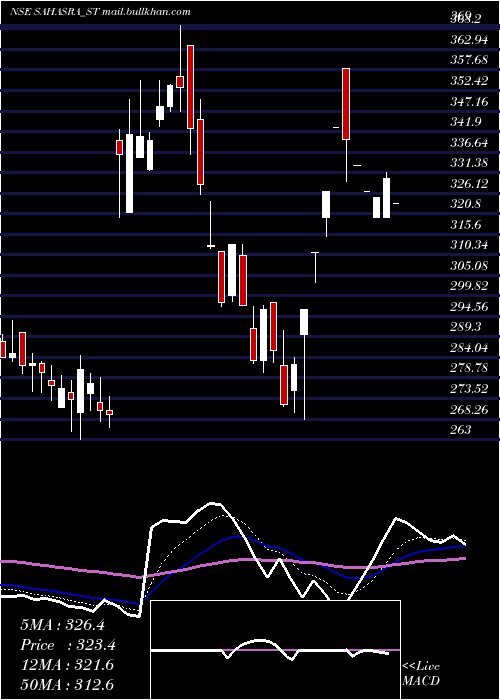500x700 pixels.
Task: Click the 341.9 price axis label
Action: 466,122
